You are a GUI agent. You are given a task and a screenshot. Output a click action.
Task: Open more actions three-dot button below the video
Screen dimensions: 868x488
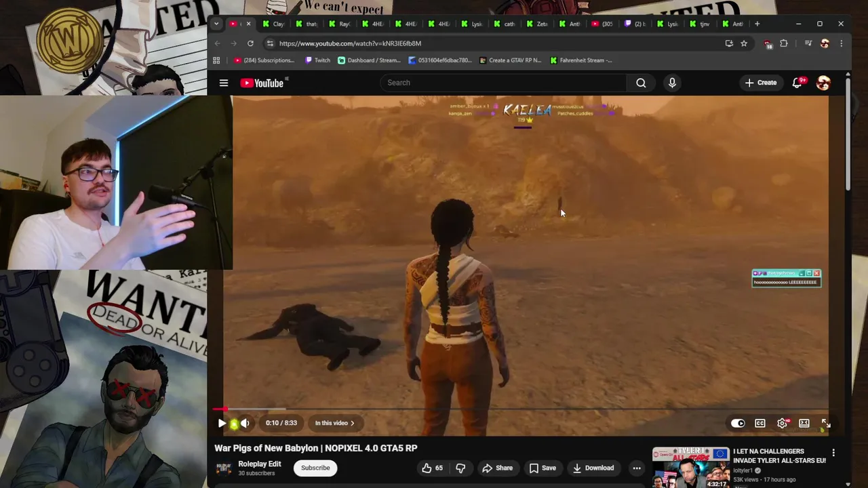click(637, 468)
